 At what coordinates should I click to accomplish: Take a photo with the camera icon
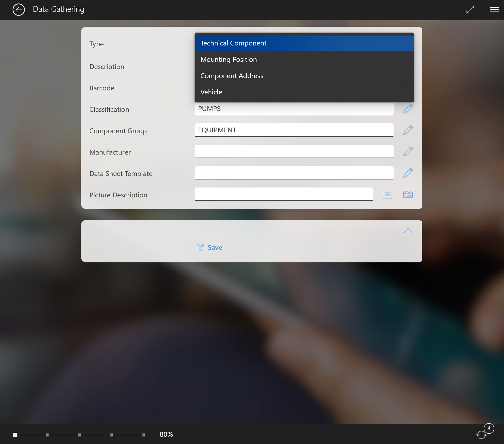point(408,194)
